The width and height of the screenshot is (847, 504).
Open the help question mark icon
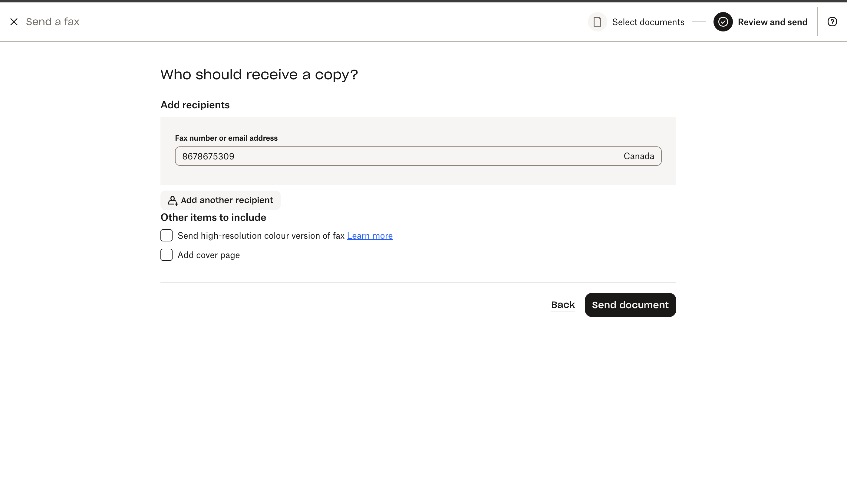click(x=832, y=21)
